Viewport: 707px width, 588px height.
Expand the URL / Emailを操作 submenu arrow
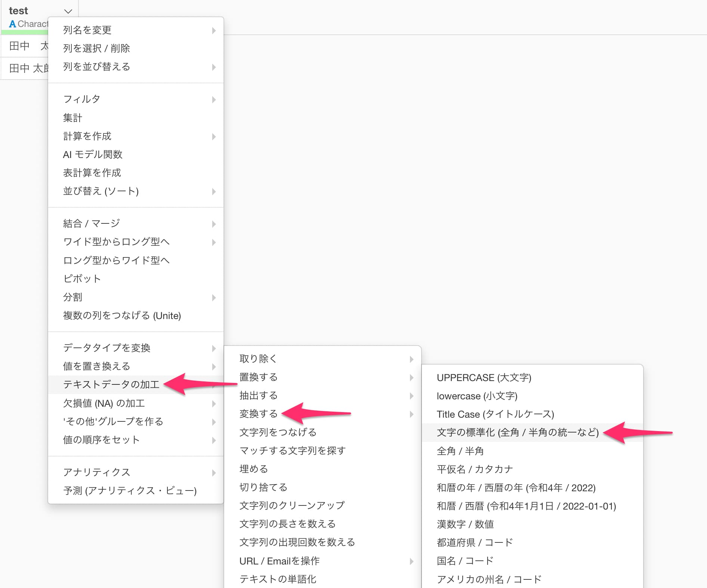tap(411, 561)
